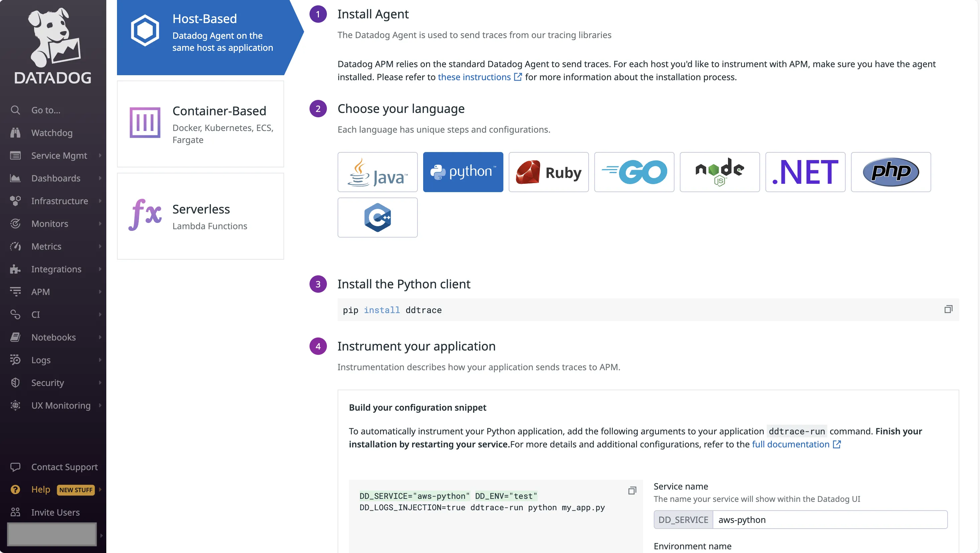
Task: Pick the .NET language option
Action: 805,172
